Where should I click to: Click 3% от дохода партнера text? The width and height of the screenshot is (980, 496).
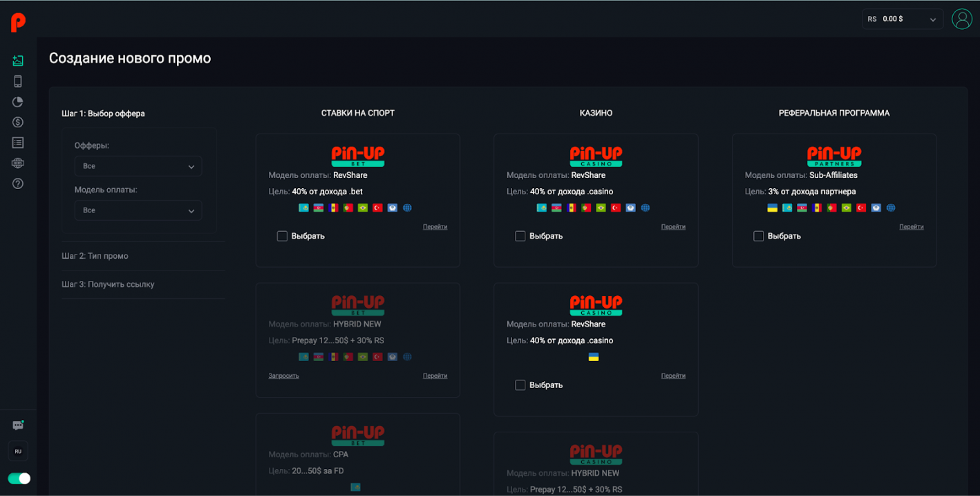coord(812,192)
